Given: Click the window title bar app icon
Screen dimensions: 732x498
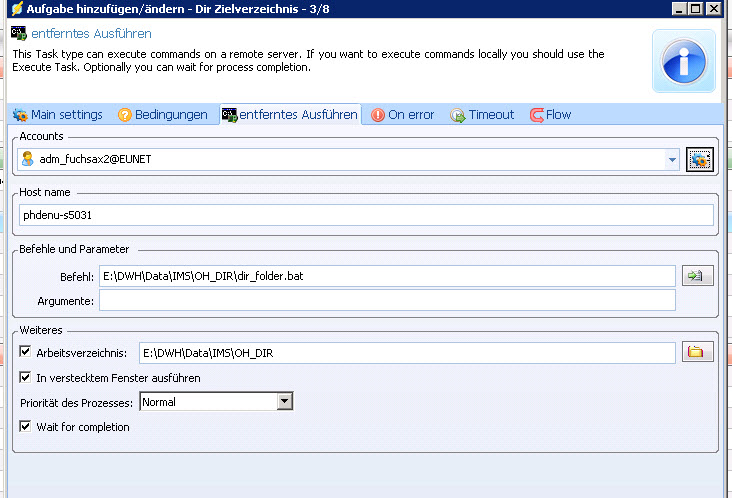Looking at the screenshot, I should tap(16, 8).
